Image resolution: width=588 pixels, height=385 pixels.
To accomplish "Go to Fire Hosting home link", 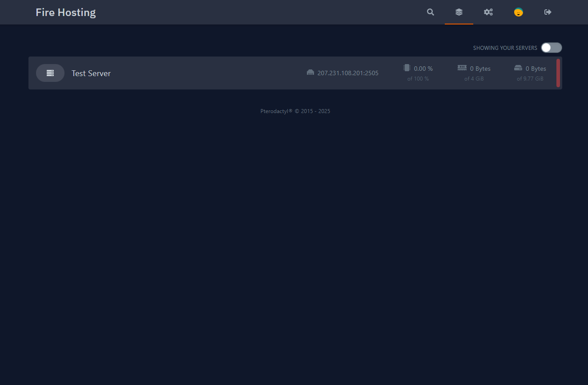I will click(66, 12).
